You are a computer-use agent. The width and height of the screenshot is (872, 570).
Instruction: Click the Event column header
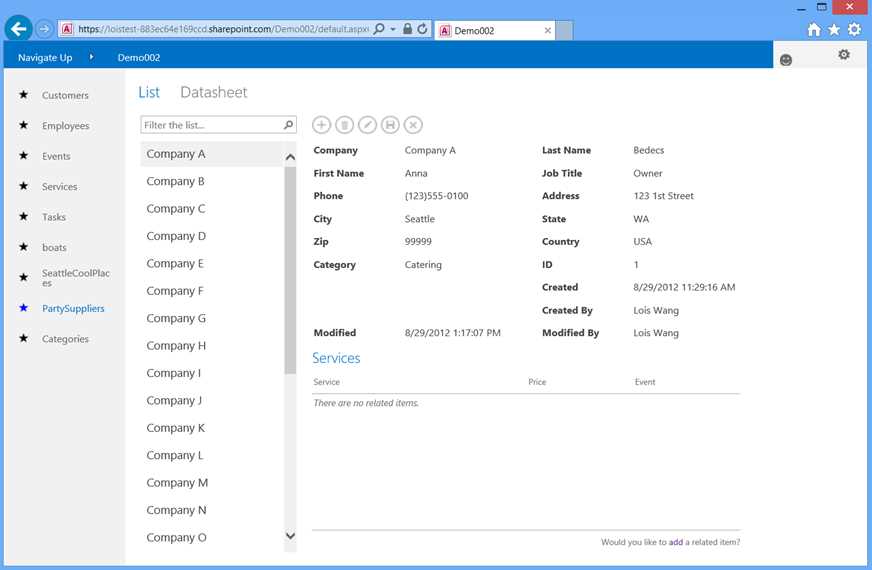[645, 381]
